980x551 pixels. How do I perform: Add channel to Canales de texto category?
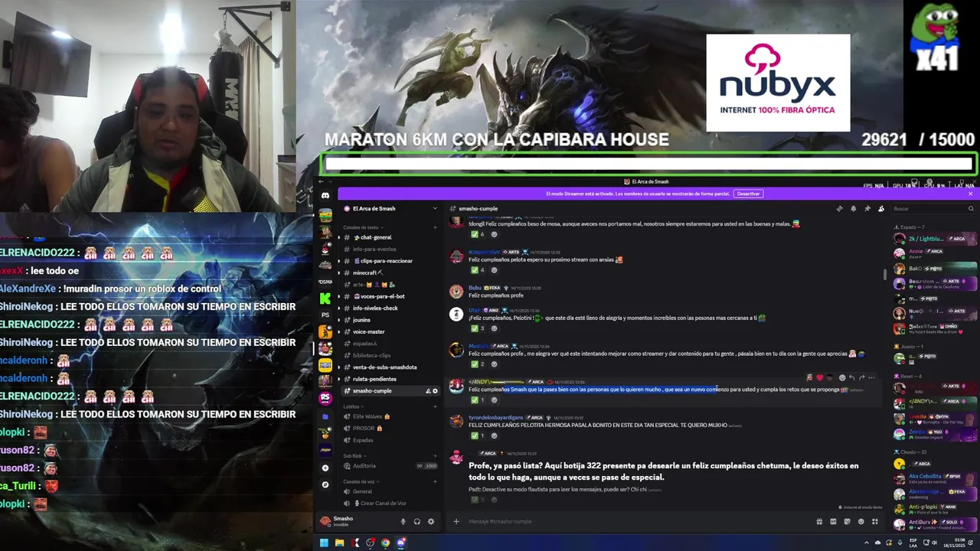[435, 227]
